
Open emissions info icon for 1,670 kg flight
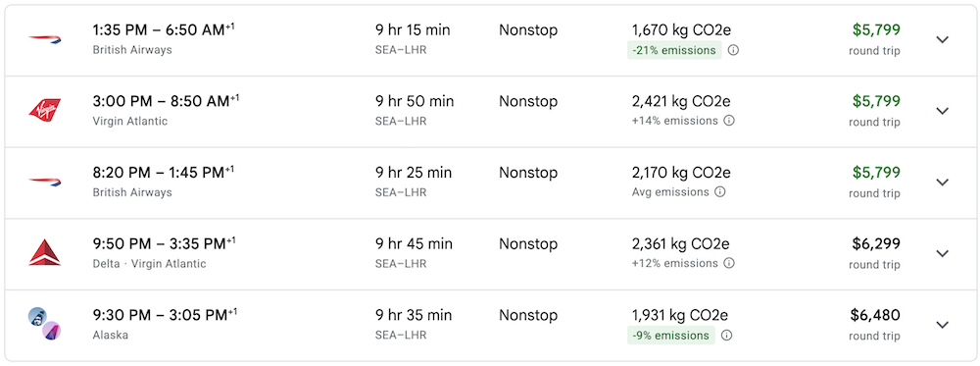tap(734, 50)
